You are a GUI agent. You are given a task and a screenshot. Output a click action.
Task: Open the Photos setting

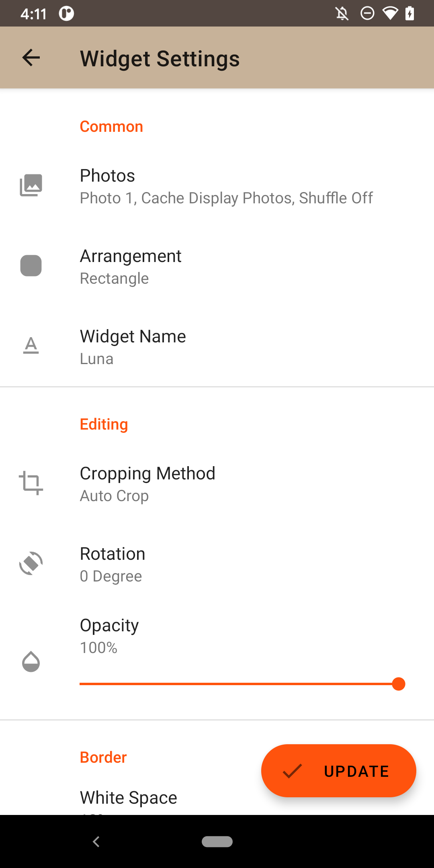pyautogui.click(x=226, y=186)
